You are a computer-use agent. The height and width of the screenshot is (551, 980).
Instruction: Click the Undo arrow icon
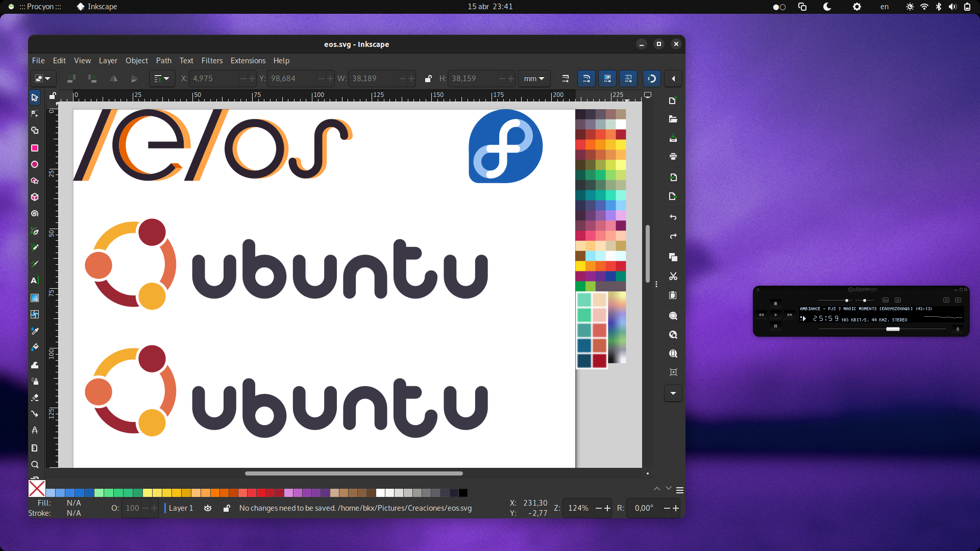[673, 217]
